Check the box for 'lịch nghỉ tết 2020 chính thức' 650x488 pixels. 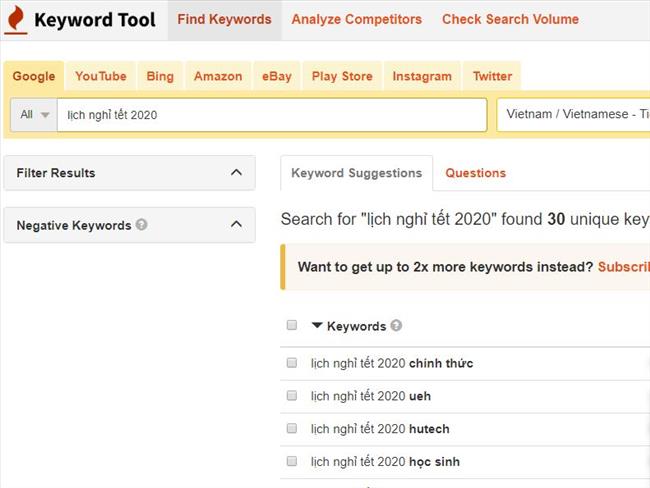point(292,363)
